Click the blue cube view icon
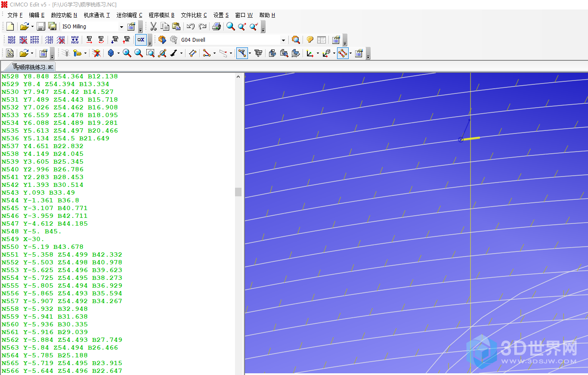 111,53
